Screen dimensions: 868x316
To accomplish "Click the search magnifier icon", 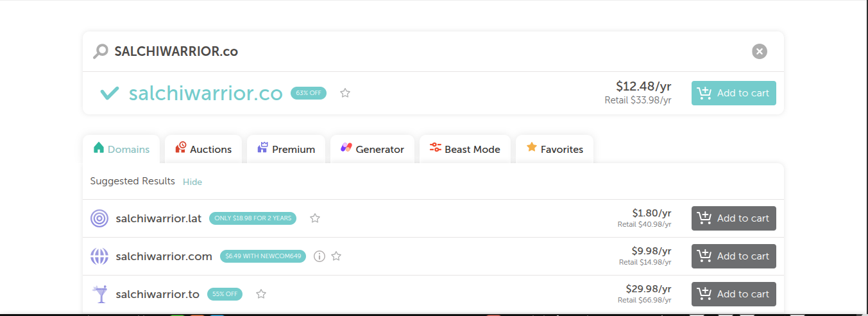I will tap(101, 51).
